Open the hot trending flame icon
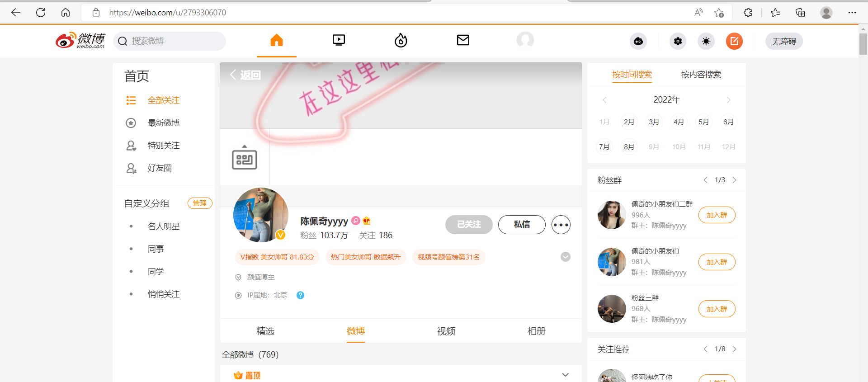The width and height of the screenshot is (868, 382). click(x=401, y=41)
